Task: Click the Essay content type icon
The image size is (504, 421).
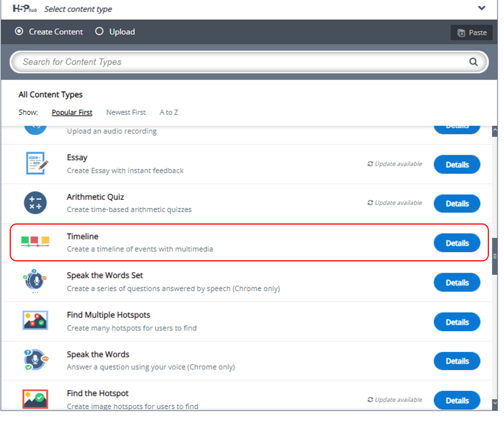Action: (36, 164)
